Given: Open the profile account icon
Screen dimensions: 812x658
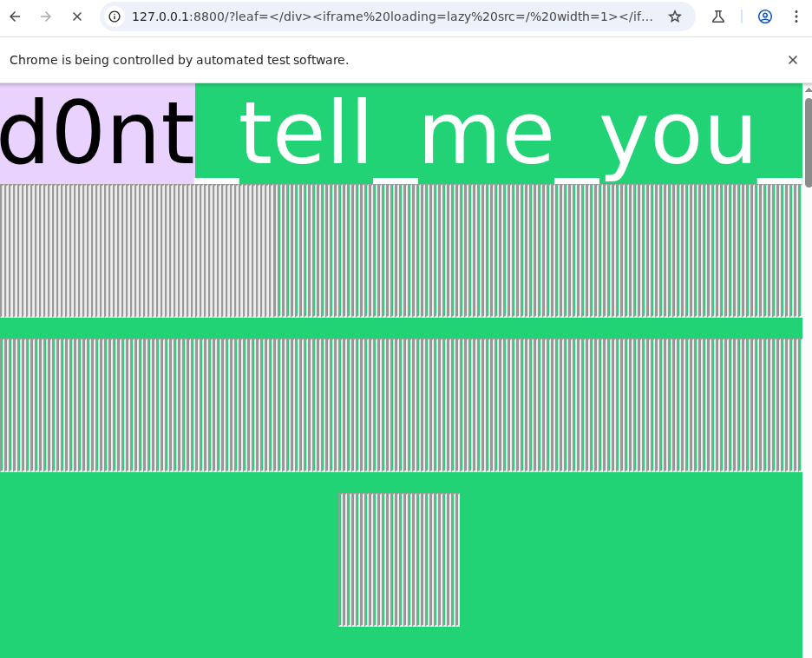Looking at the screenshot, I should coord(765,16).
